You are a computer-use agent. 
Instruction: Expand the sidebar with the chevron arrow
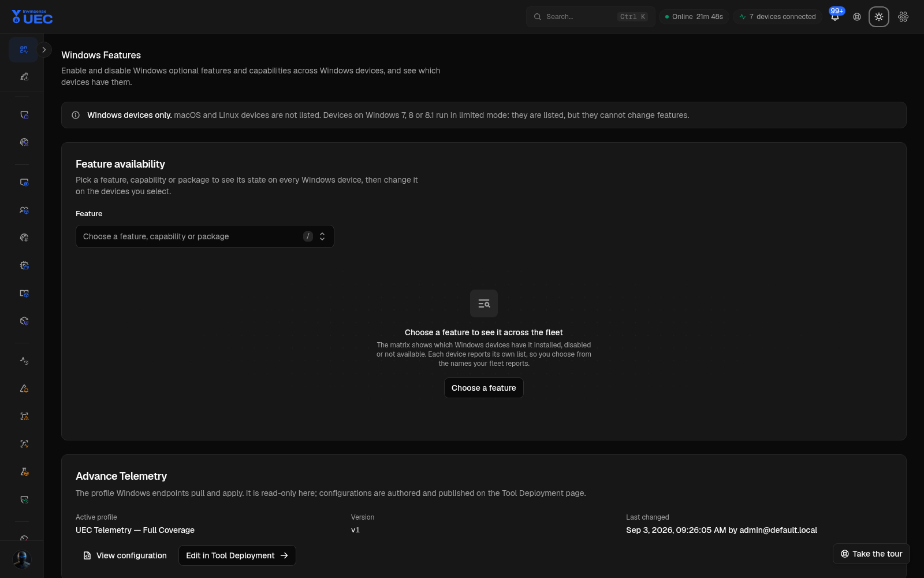44,50
